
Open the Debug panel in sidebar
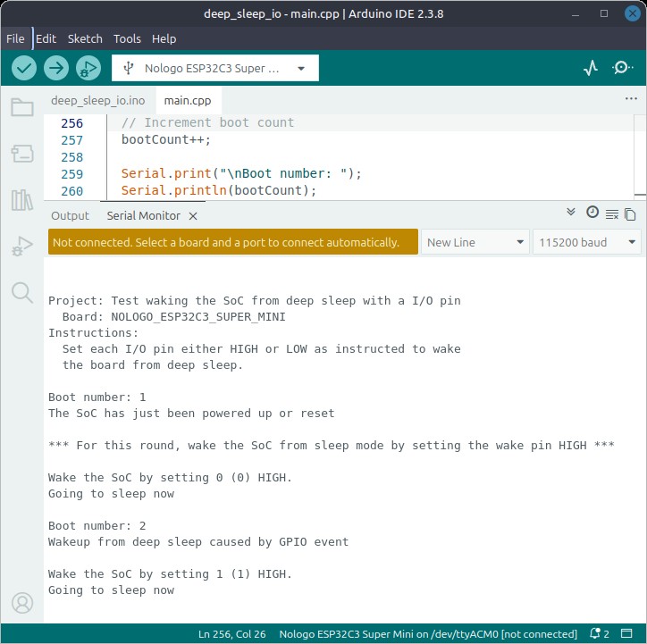[22, 247]
